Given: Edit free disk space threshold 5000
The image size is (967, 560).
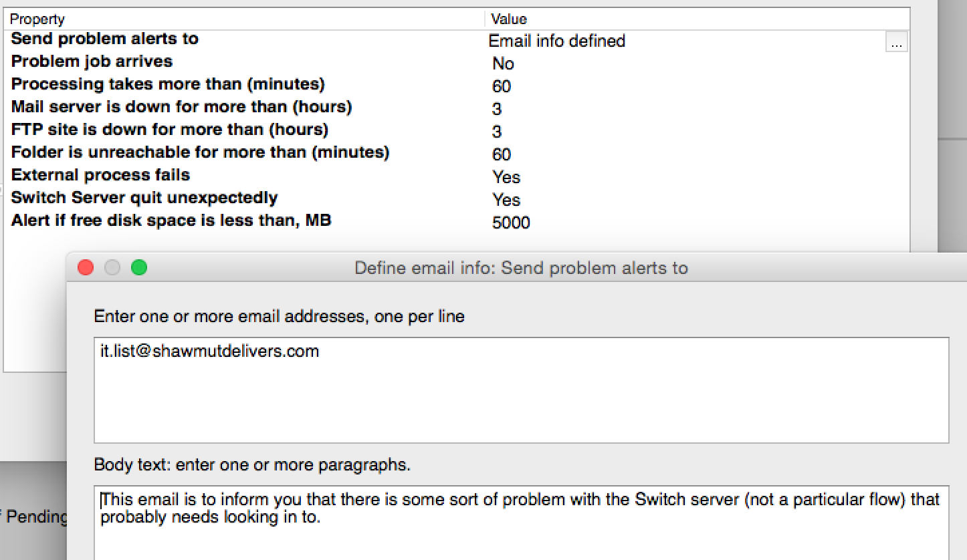Looking at the screenshot, I should tap(511, 223).
